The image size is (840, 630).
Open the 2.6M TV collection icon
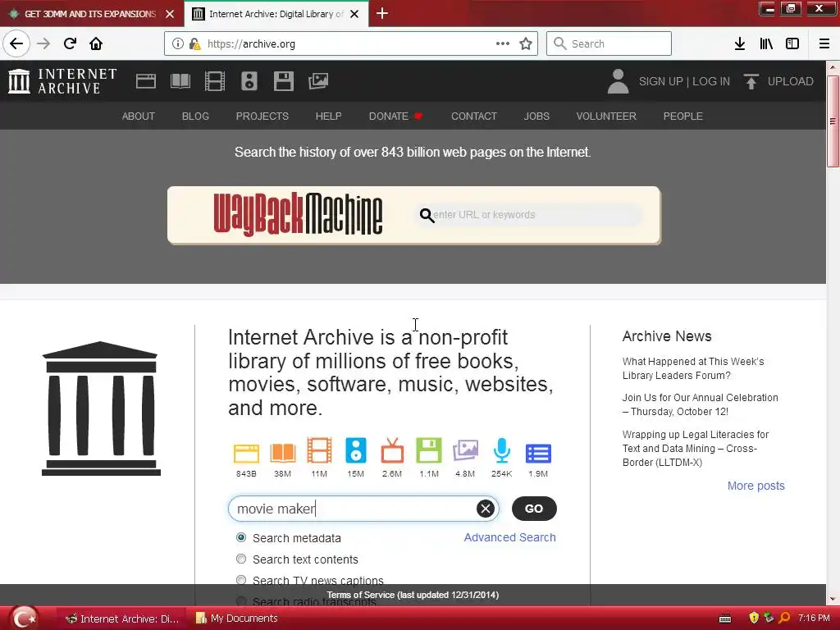point(392,450)
